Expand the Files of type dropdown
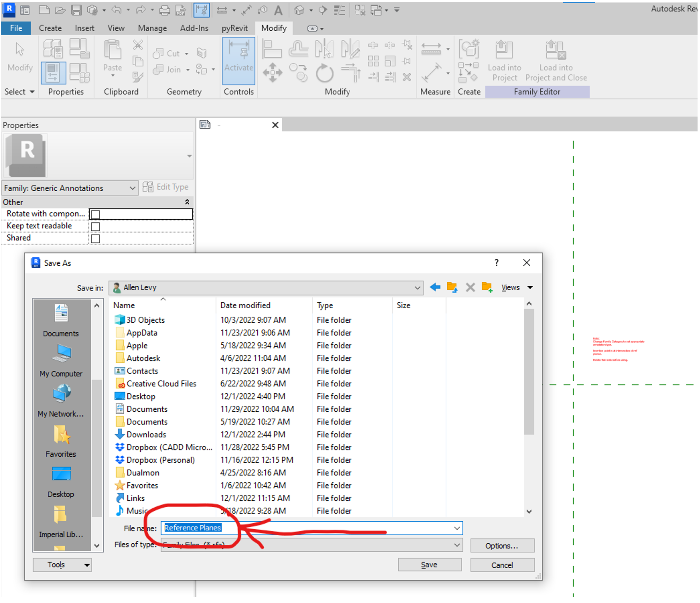The height and width of the screenshot is (603, 700). pos(457,545)
